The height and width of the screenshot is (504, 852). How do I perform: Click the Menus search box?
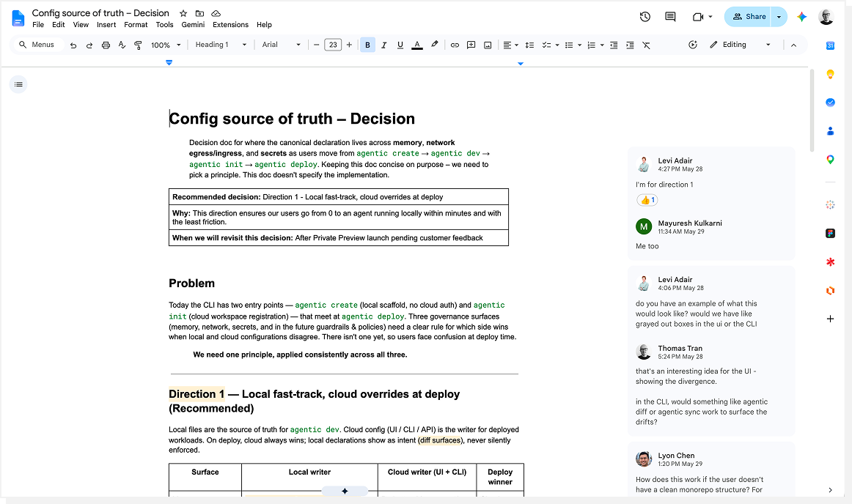pyautogui.click(x=37, y=45)
